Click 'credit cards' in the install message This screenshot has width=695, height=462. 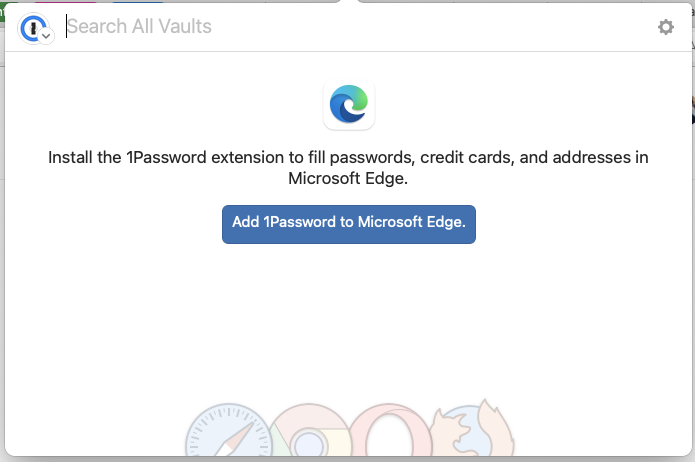coord(465,158)
